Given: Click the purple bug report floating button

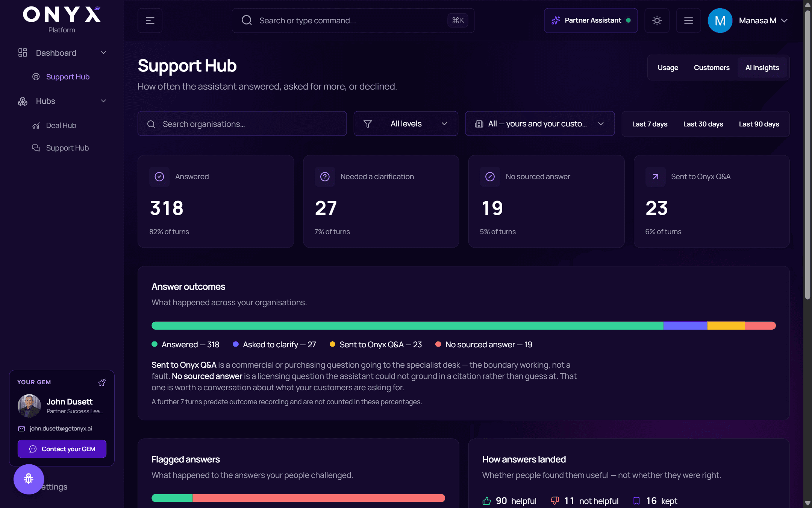Looking at the screenshot, I should click(x=29, y=479).
